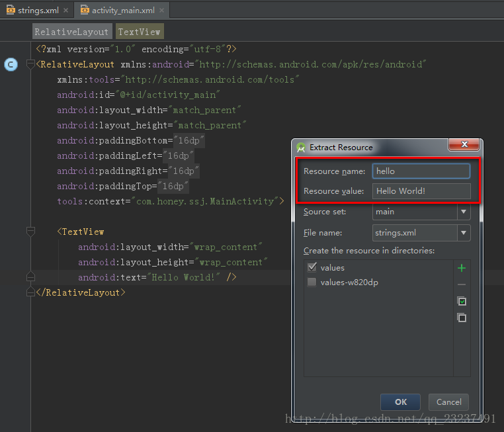Close the strings.xml editor tab
This screenshot has height=432, width=504.
click(x=65, y=11)
